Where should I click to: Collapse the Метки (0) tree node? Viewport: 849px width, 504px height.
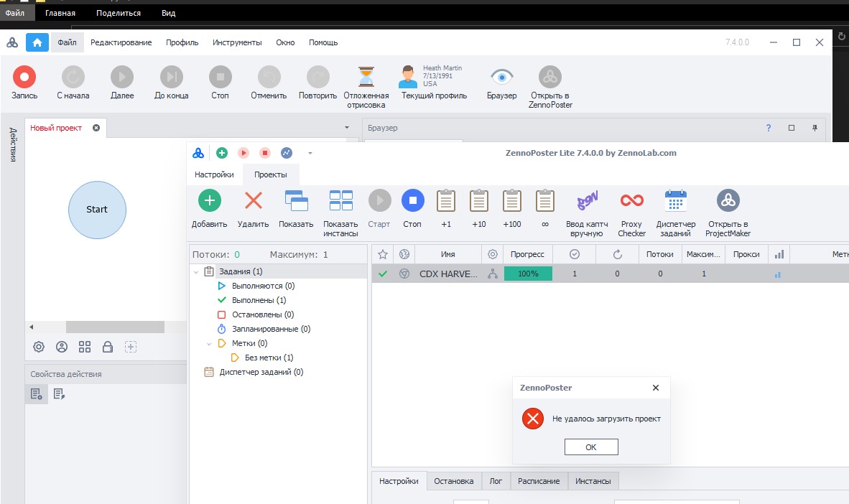(x=209, y=344)
